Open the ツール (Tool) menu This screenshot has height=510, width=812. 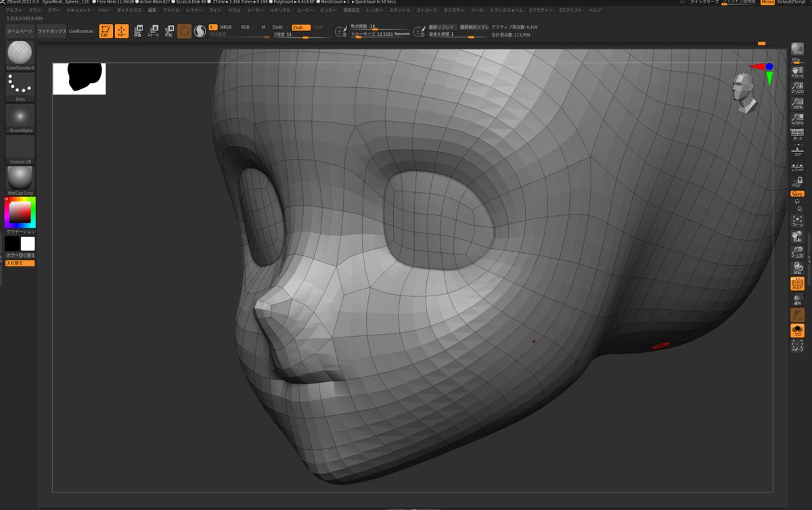pos(477,11)
